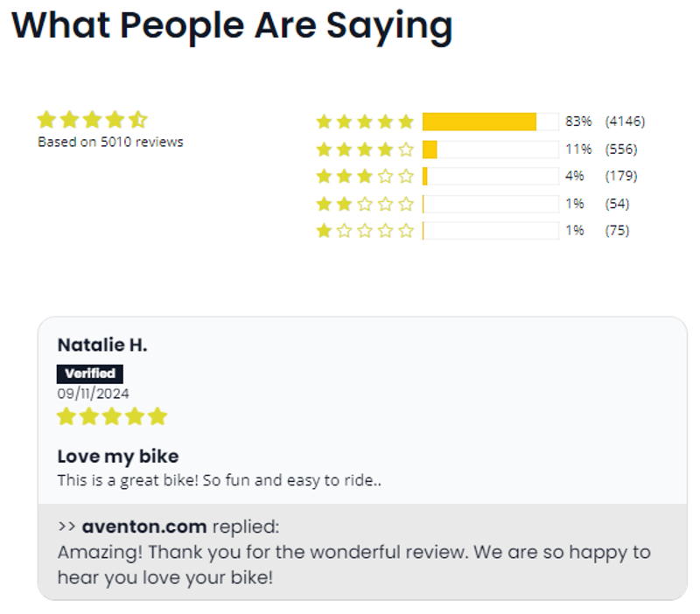
Task: Open the aventon.com reply link
Action: (144, 527)
